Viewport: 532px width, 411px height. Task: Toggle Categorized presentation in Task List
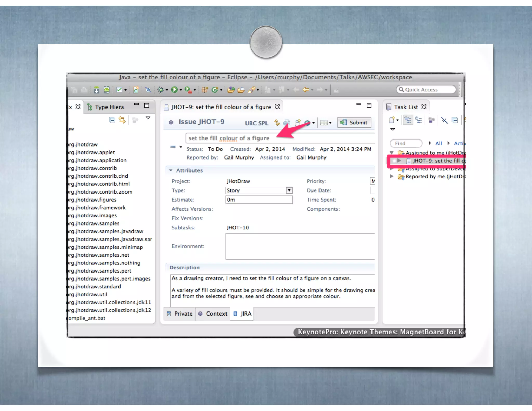click(x=408, y=120)
